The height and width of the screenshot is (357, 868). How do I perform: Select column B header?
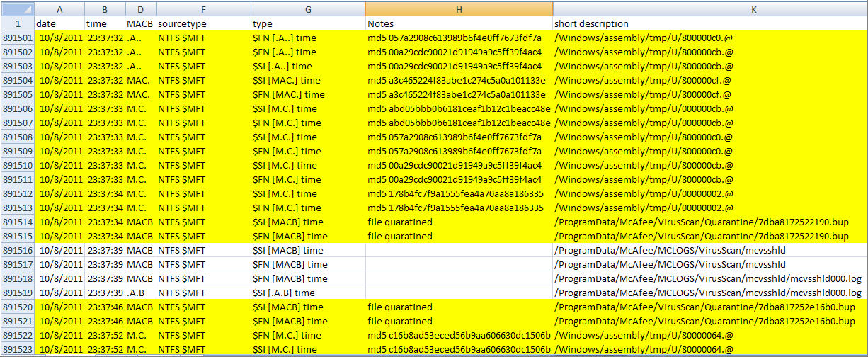tap(105, 9)
